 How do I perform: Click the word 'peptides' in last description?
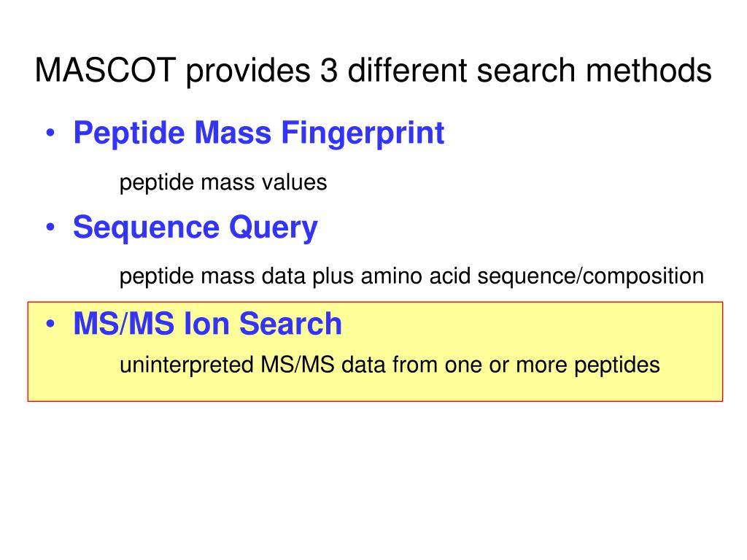tap(617, 366)
